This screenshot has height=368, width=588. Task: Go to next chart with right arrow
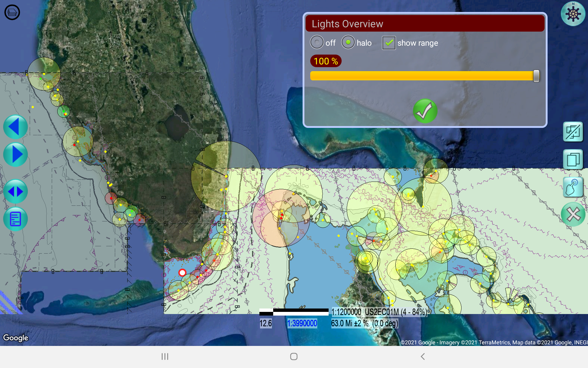(x=15, y=155)
